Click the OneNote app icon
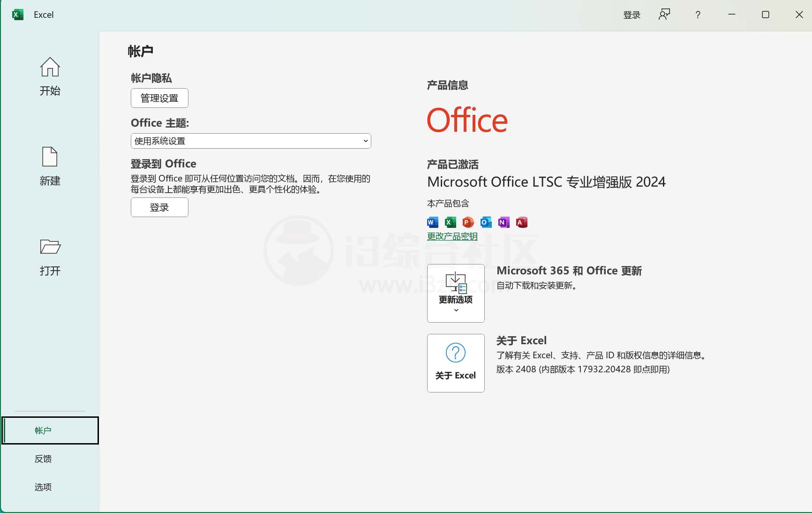The image size is (812, 513). [504, 222]
